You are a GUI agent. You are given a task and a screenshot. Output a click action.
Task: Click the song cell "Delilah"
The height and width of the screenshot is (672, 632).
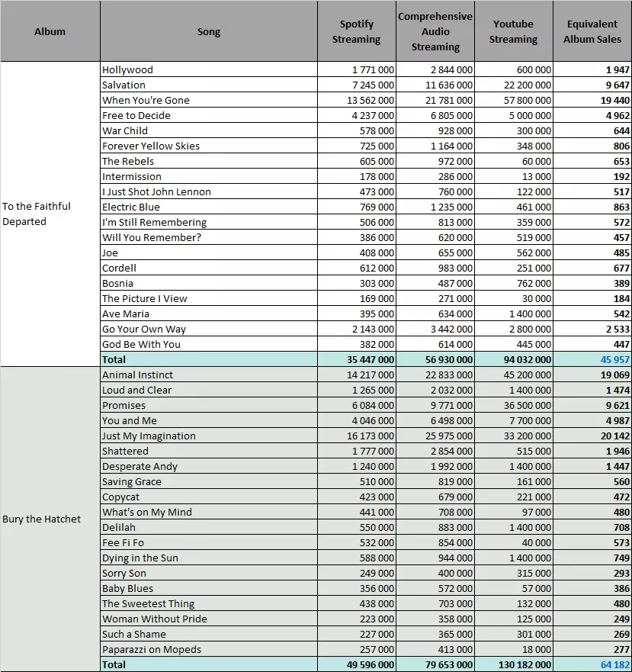pyautogui.click(x=209, y=527)
